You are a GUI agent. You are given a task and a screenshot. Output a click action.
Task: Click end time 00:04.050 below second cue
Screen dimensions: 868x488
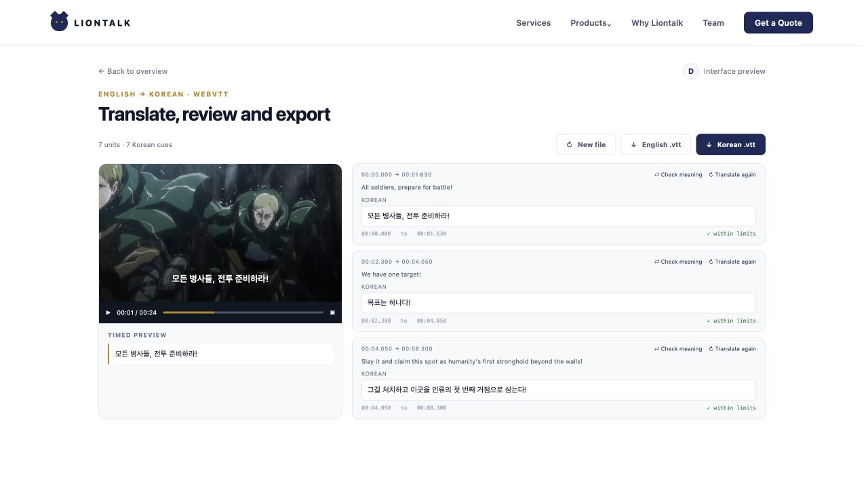pos(432,321)
